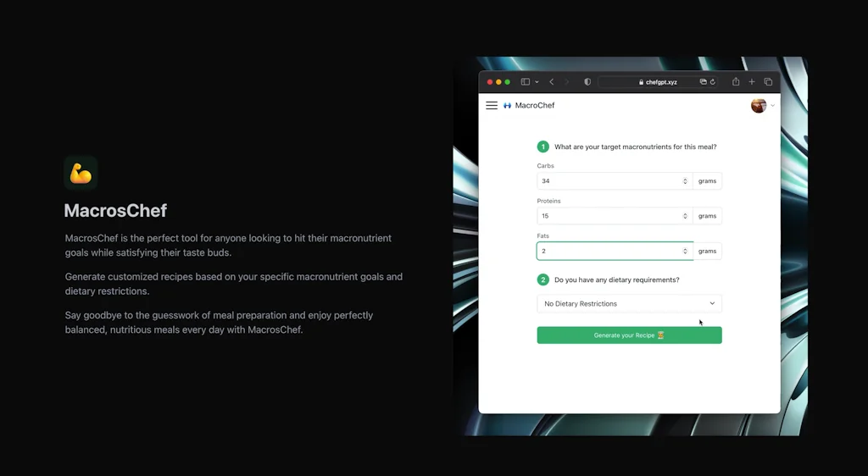Image resolution: width=868 pixels, height=476 pixels.
Task: Click the grams unit next to Proteins
Action: pos(707,216)
